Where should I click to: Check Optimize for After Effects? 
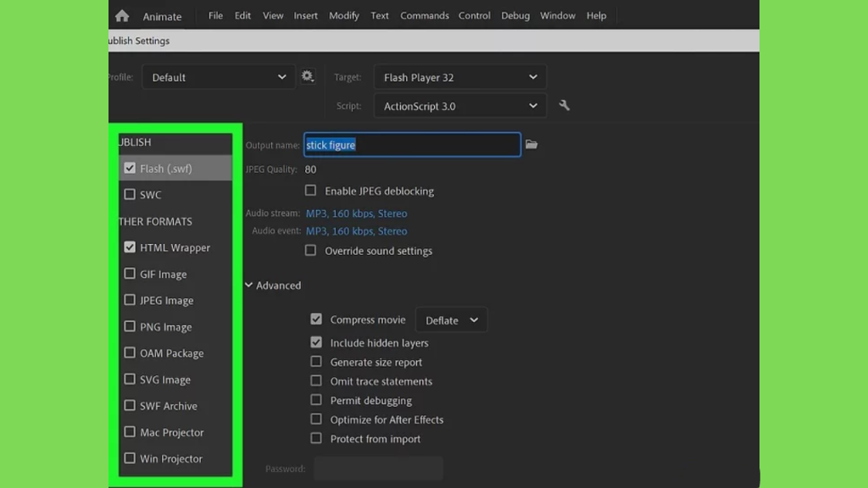(x=316, y=419)
